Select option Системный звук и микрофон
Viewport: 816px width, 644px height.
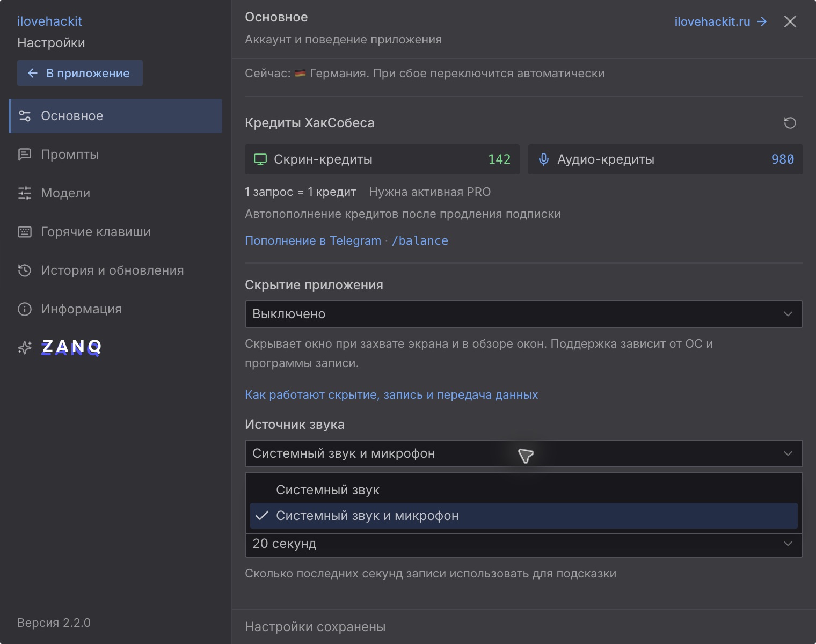coord(523,516)
